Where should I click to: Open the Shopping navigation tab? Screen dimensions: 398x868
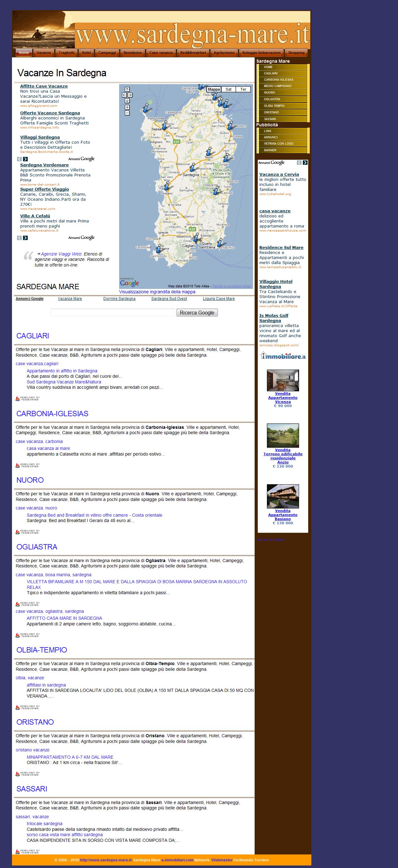296,53
